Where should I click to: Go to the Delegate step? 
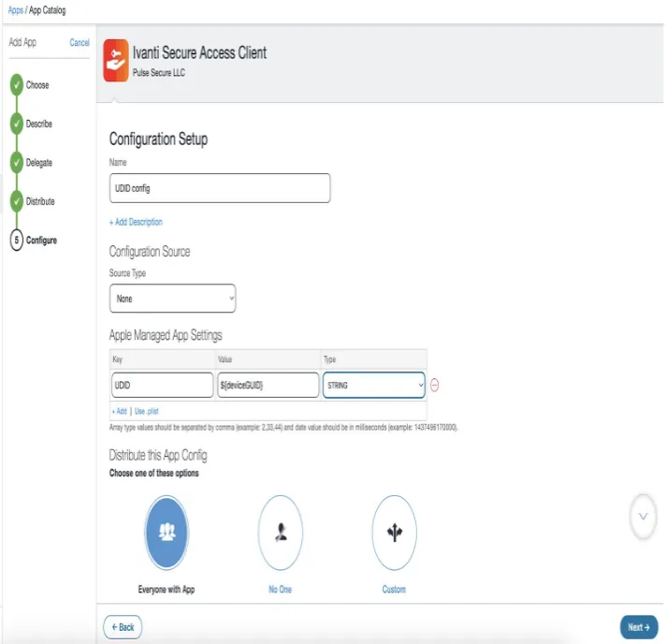[39, 162]
